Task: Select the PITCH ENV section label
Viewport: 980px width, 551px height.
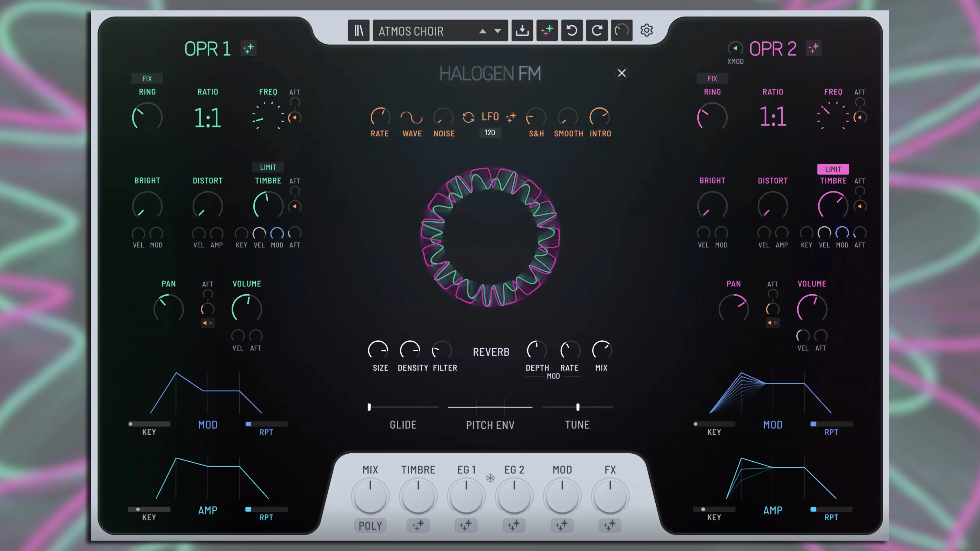Action: (490, 425)
